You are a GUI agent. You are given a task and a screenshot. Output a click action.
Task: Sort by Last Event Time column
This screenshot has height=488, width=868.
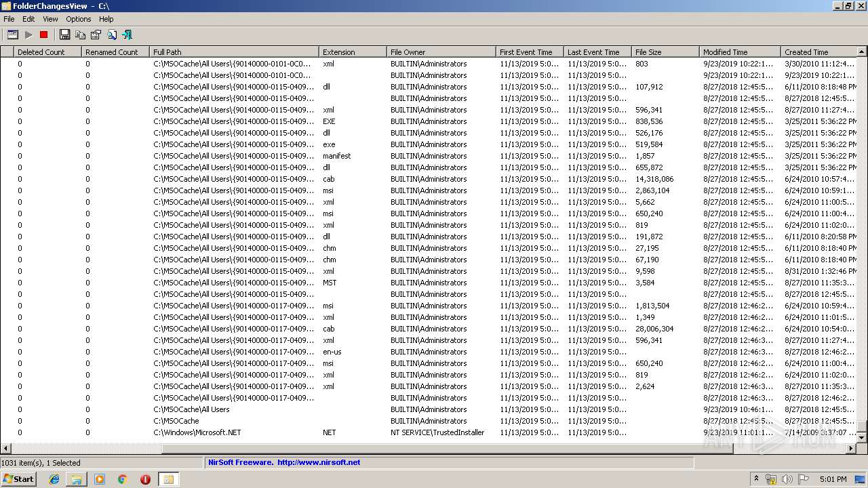pyautogui.click(x=597, y=52)
